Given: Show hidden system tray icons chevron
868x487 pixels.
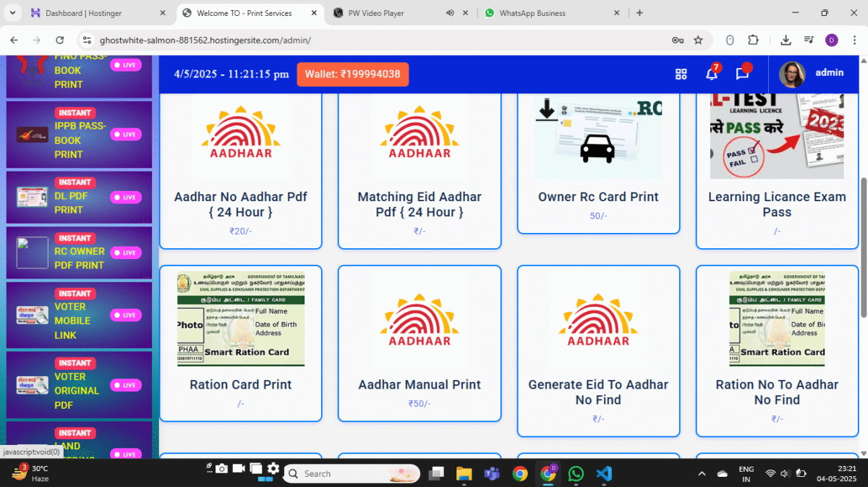Looking at the screenshot, I should point(702,473).
